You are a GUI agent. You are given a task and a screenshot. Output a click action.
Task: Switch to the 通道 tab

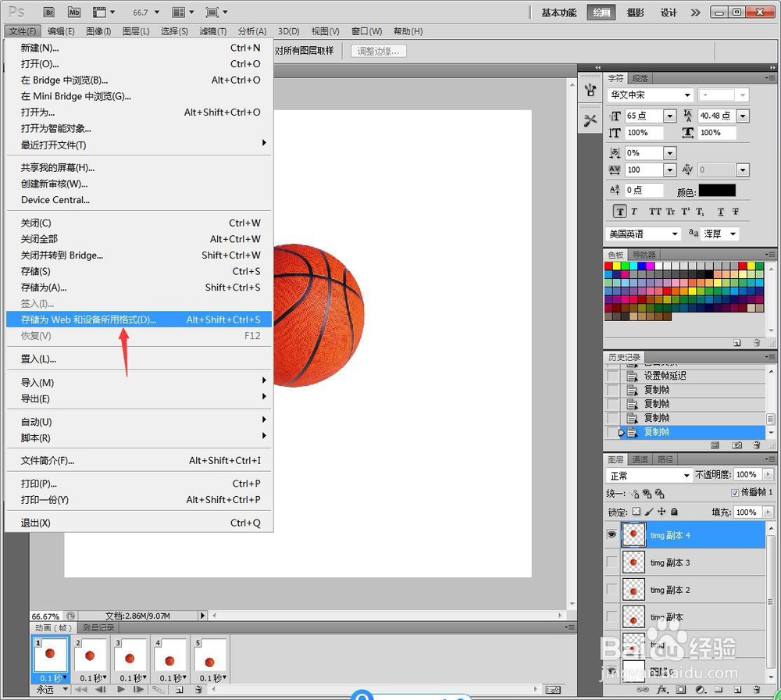pos(640,459)
